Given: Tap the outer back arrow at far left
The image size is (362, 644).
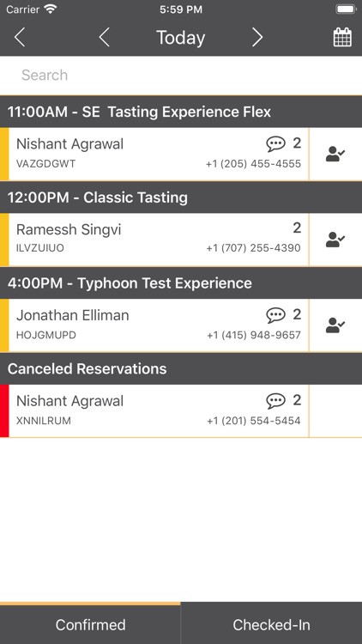Looking at the screenshot, I should [19, 38].
